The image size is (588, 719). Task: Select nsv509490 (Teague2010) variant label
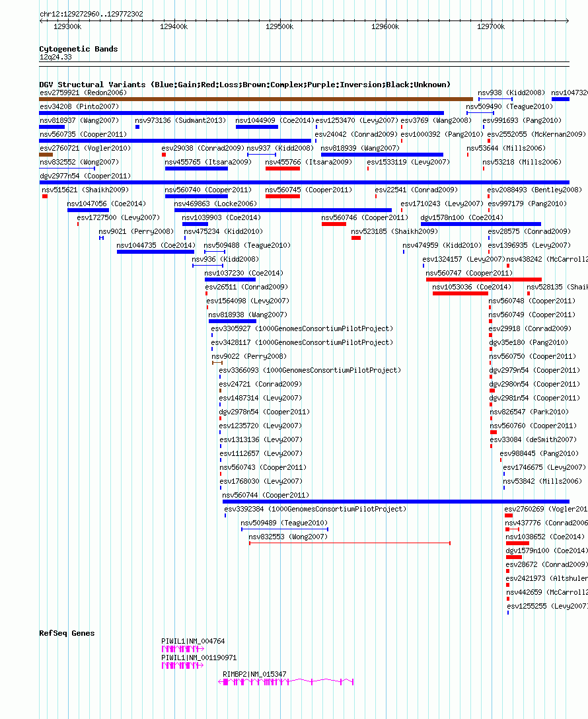[509, 106]
